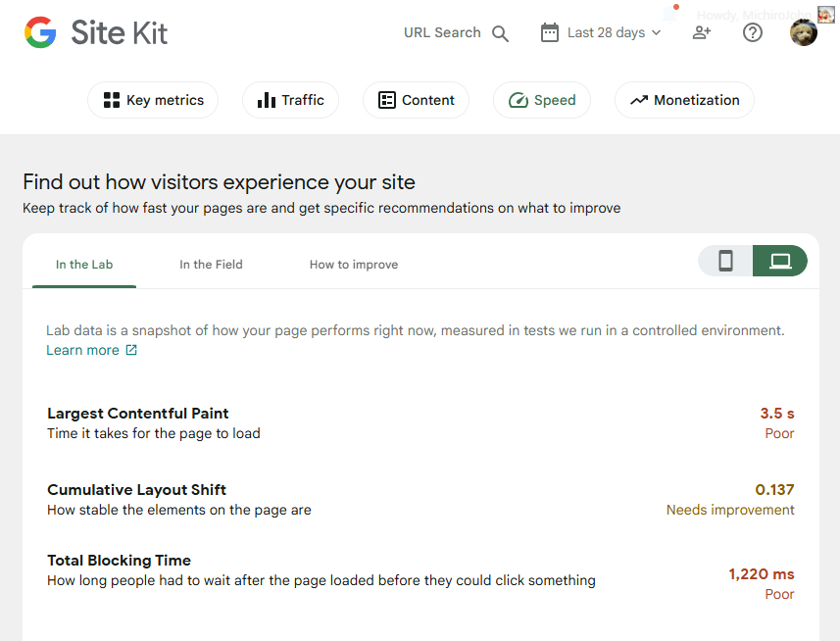Switch to mobile device view
Viewport: 840px width, 641px height.
point(725,261)
